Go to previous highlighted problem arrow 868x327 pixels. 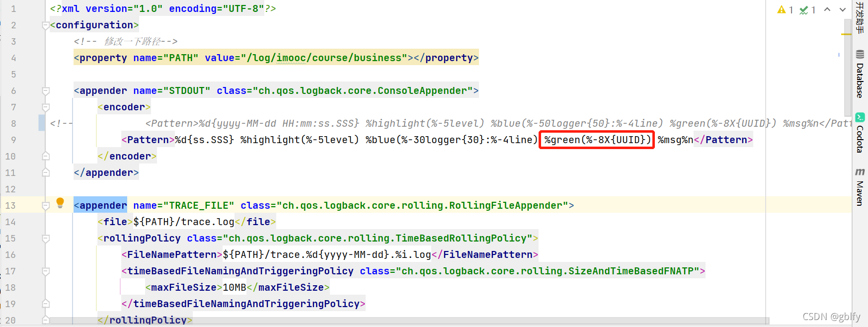point(827,9)
